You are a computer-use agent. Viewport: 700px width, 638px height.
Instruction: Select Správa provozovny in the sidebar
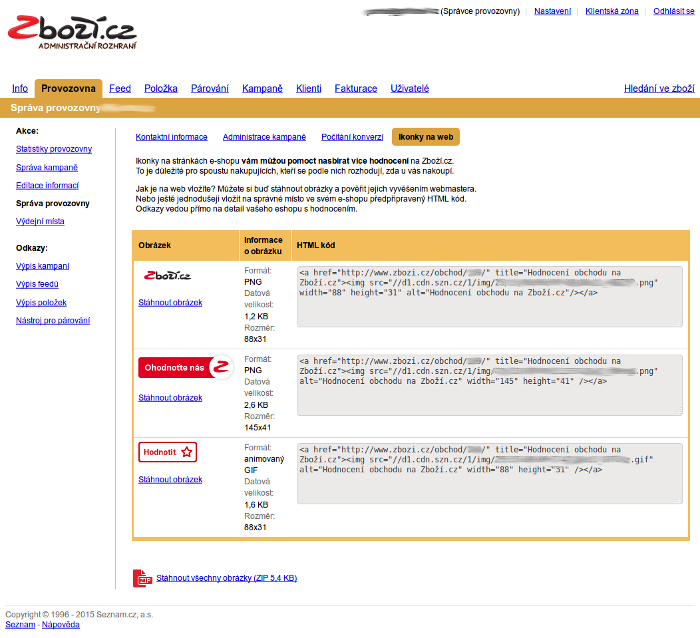click(53, 204)
